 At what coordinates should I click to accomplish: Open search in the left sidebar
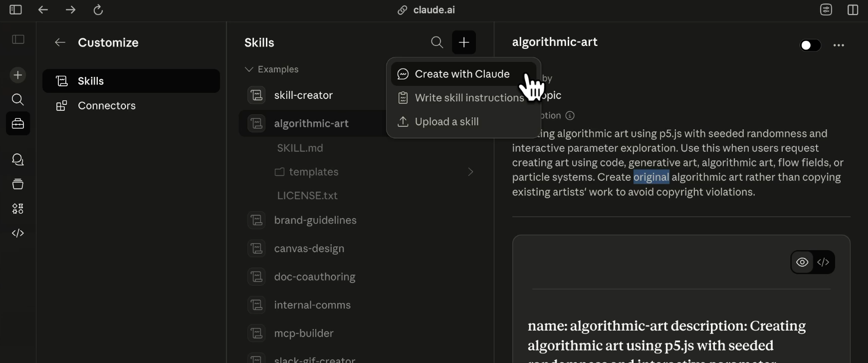[18, 100]
